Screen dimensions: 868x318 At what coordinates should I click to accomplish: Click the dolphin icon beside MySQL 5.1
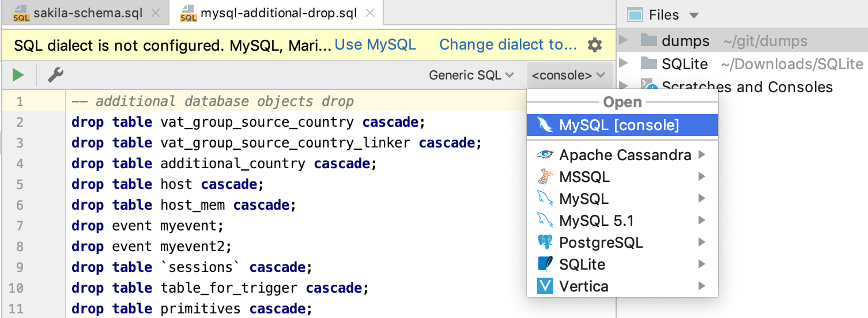pyautogui.click(x=545, y=221)
